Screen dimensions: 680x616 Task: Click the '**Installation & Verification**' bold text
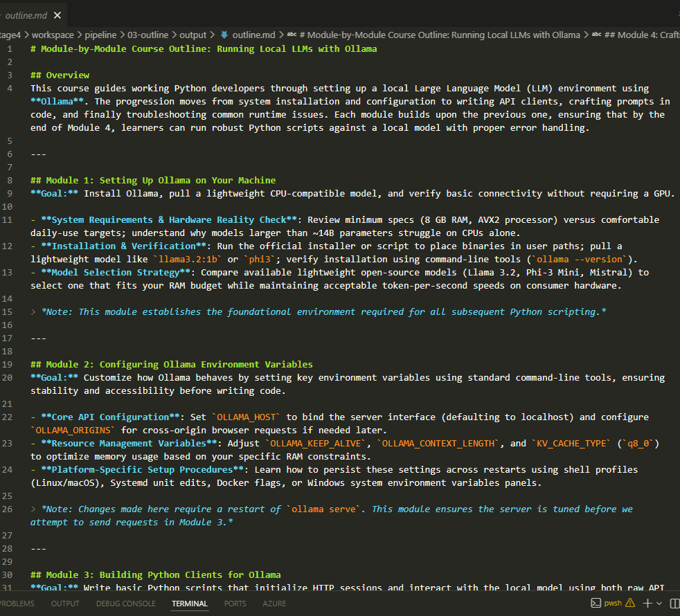coord(123,246)
